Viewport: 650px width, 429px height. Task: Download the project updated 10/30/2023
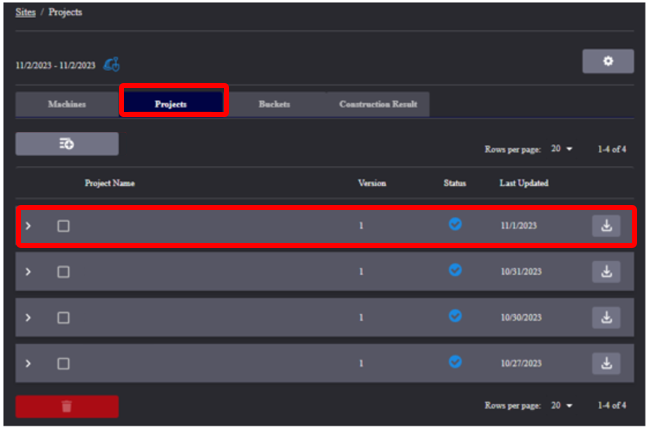606,317
